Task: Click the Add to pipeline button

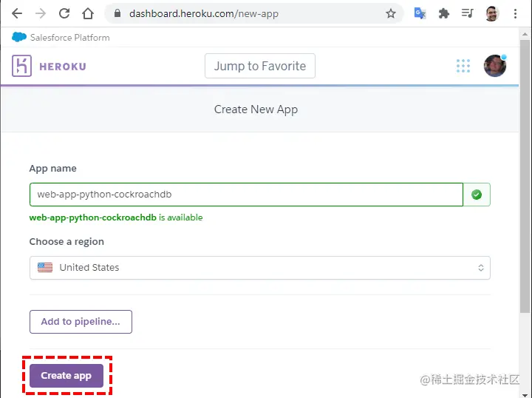Action: [x=81, y=322]
